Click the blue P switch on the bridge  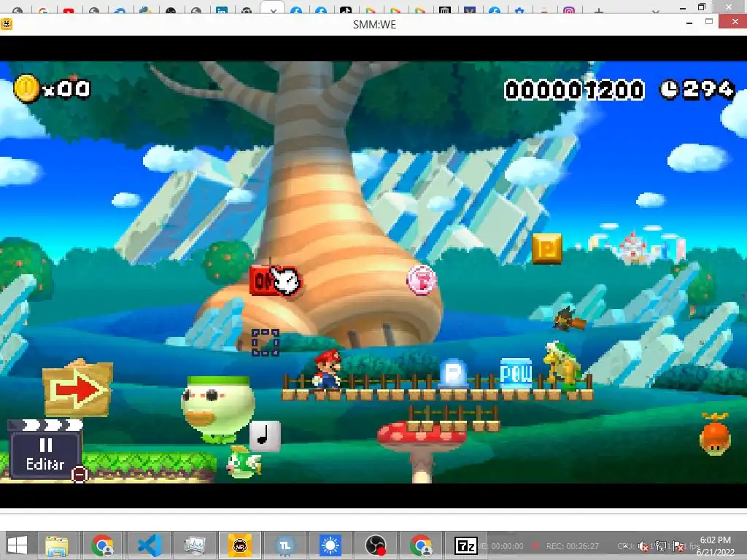tap(453, 373)
